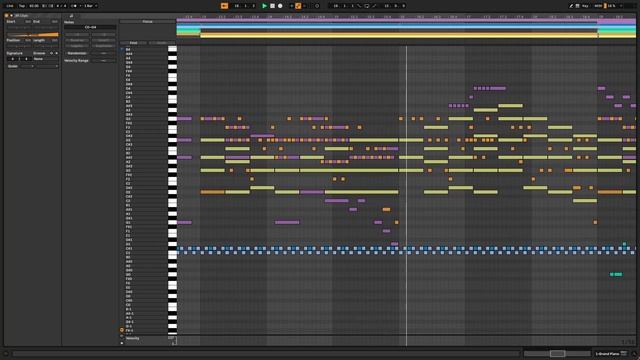Click the Randomize velocity button

77,53
